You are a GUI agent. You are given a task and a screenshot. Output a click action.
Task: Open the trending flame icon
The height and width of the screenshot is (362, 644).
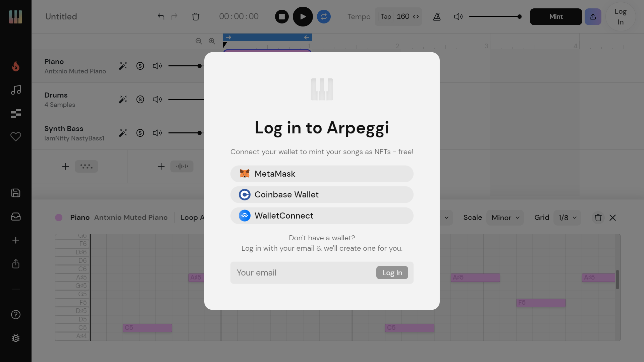coord(16,66)
